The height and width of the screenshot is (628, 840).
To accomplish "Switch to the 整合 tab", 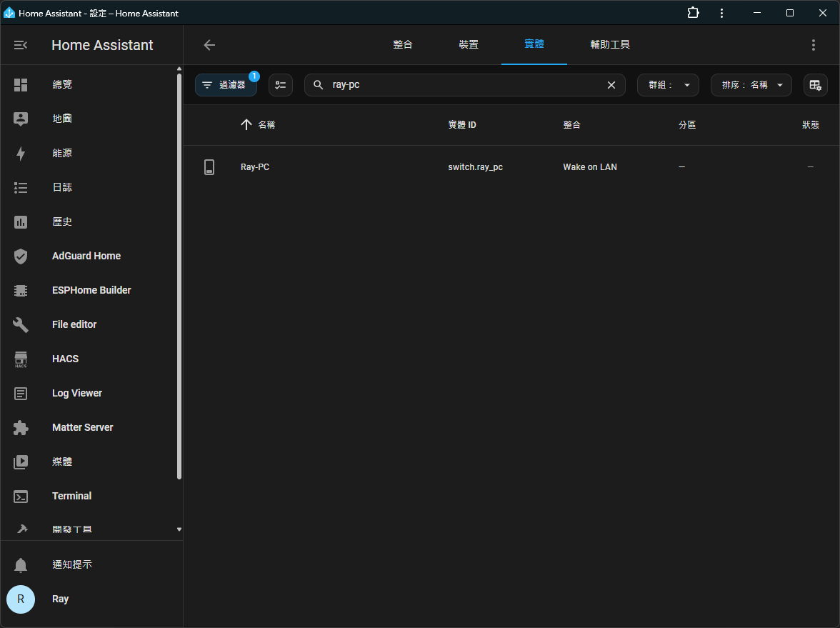I will coord(403,44).
